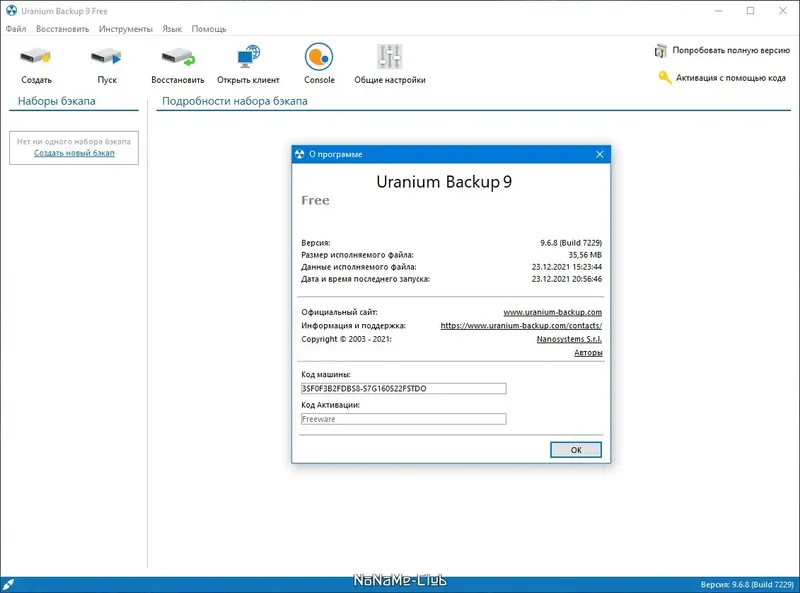
Task: Open the Файл menu
Action: [x=16, y=29]
